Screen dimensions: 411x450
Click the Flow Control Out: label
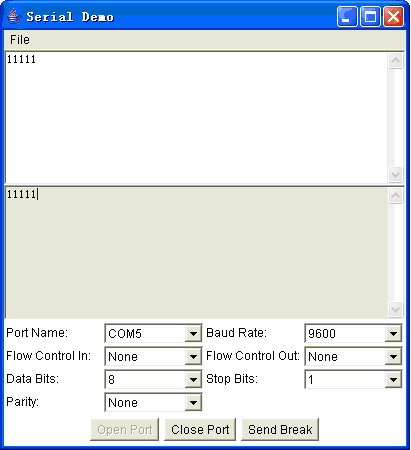(253, 356)
